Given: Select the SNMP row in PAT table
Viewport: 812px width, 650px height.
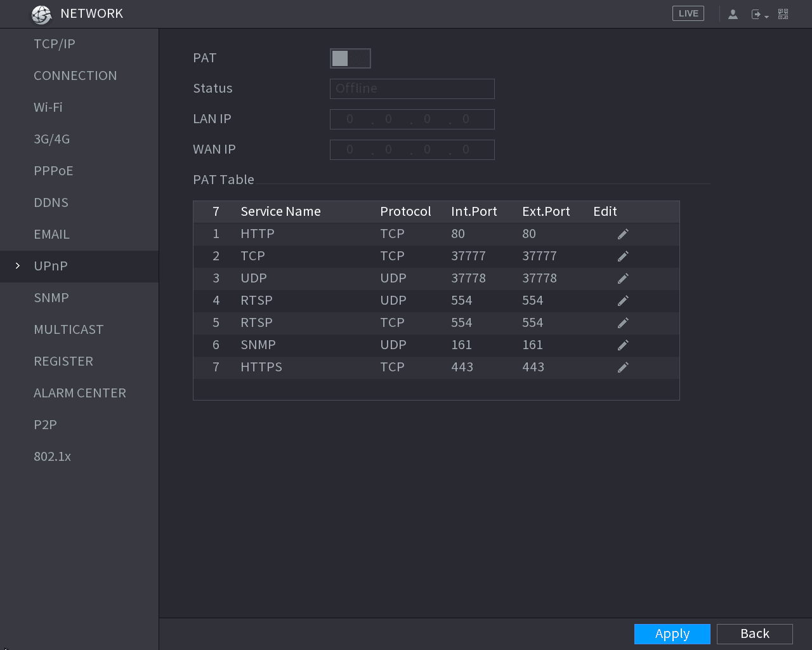Looking at the screenshot, I should (436, 345).
